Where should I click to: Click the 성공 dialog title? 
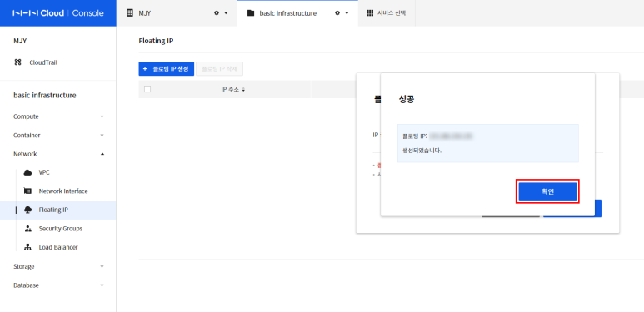407,99
